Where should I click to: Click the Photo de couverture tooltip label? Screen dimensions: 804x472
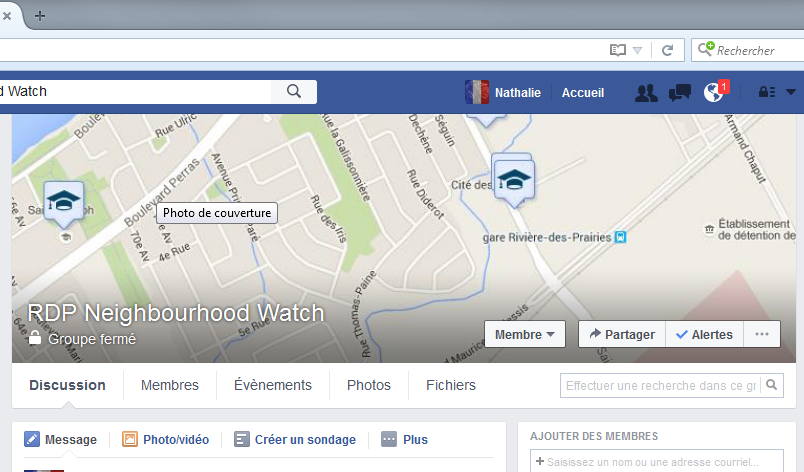(x=217, y=213)
